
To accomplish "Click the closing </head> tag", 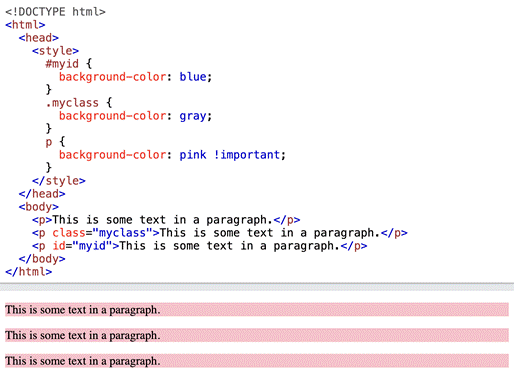I will 42,194.
